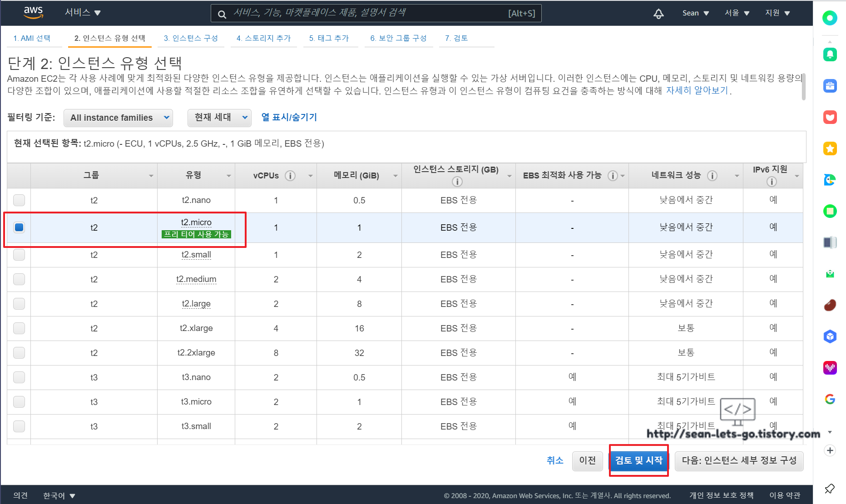Open the green bell sidebar icon
846x504 pixels.
click(830, 54)
